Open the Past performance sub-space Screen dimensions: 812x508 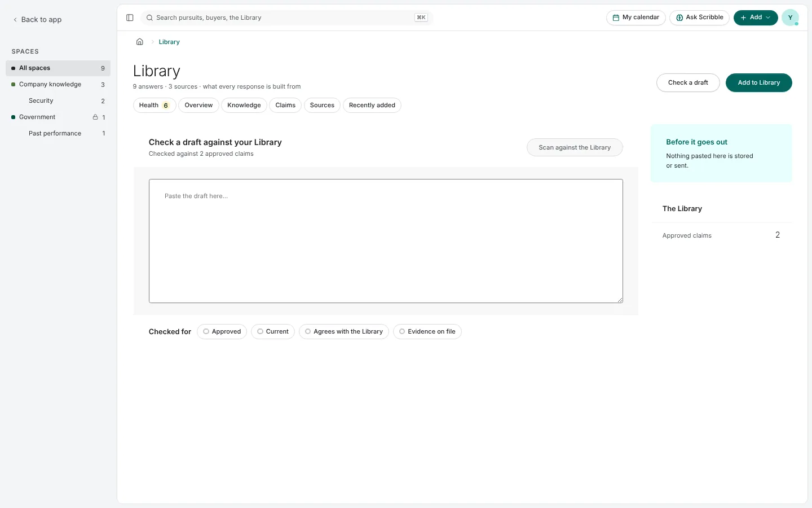tap(58, 134)
